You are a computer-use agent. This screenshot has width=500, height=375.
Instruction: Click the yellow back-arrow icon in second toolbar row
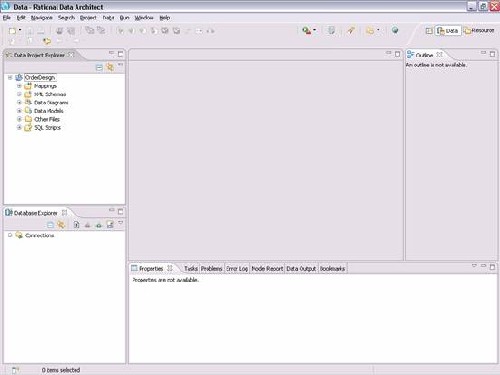point(47,41)
